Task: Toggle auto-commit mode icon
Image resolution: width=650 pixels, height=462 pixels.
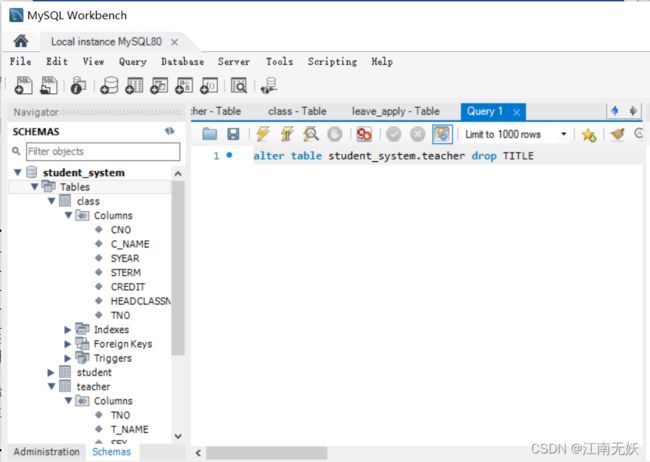Action: [x=442, y=134]
